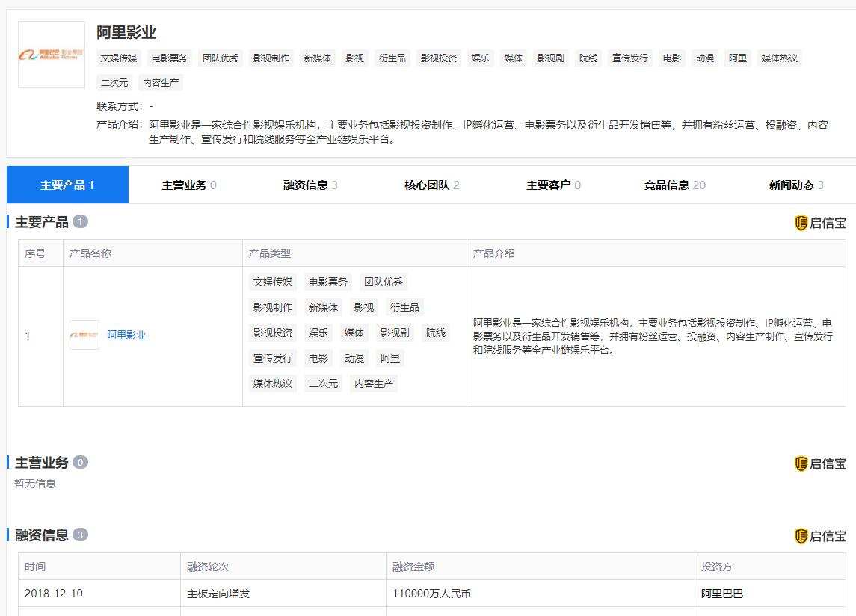Click the 阿里影业 company logo image
Image resolution: width=856 pixels, height=616 pixels.
(x=50, y=56)
